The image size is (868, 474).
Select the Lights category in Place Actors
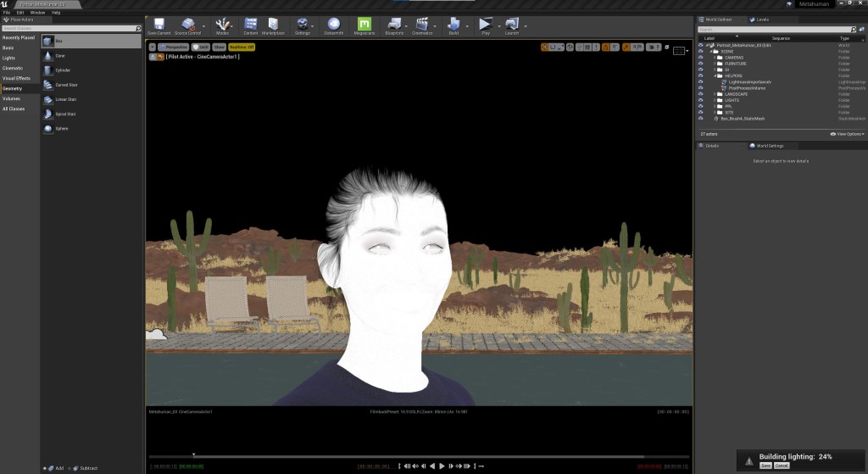8,58
